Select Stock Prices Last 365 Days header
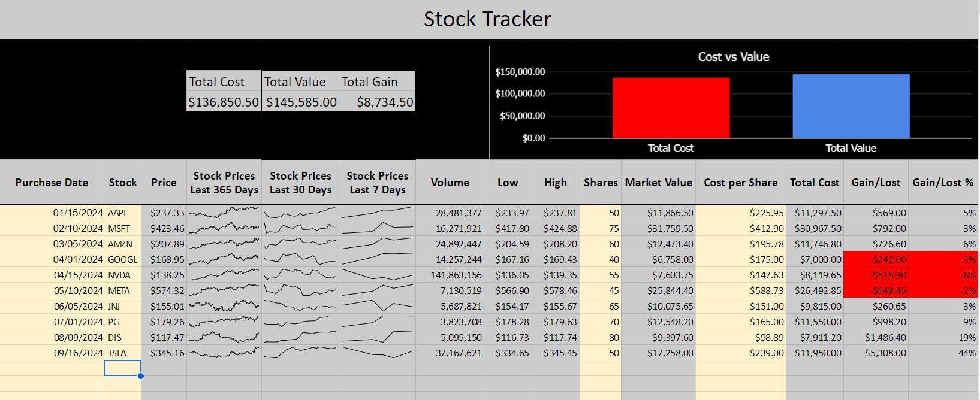Viewport: 980px width, 400px height. 224,183
